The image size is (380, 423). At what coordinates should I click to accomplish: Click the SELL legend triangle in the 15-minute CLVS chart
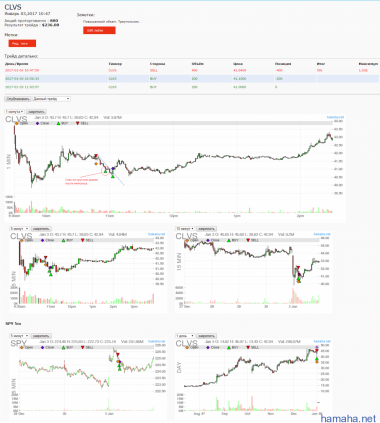tap(248, 240)
